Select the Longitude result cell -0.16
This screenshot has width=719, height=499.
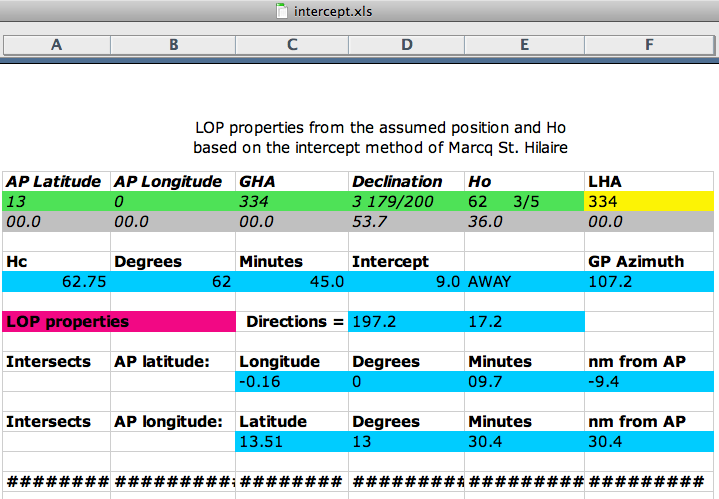point(291,381)
